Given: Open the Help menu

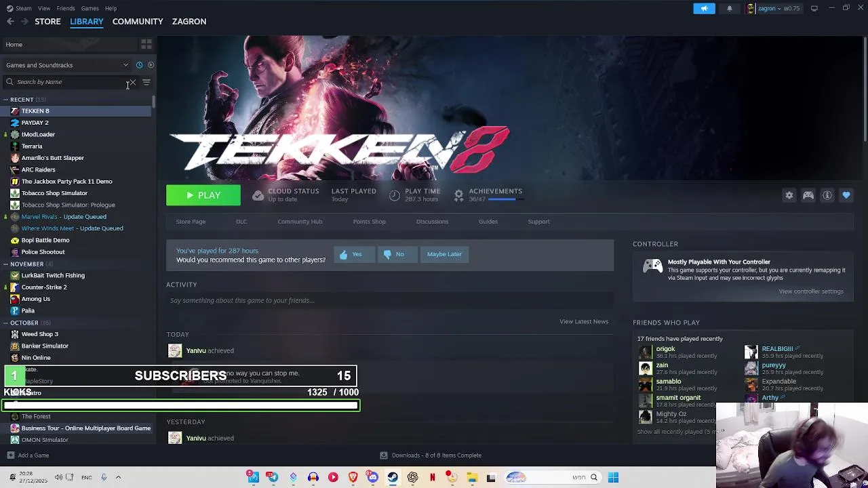Looking at the screenshot, I should [x=111, y=8].
